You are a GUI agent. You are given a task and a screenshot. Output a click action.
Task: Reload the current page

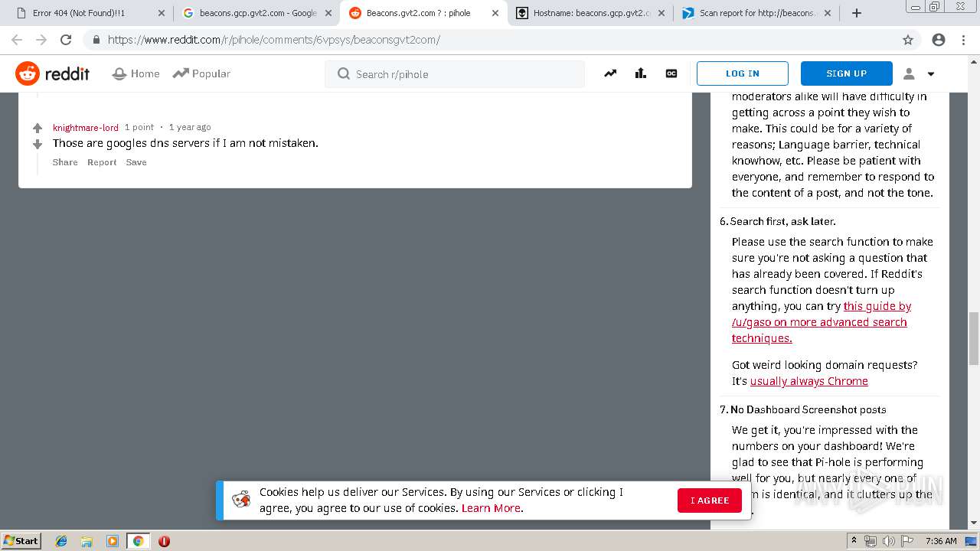point(66,40)
